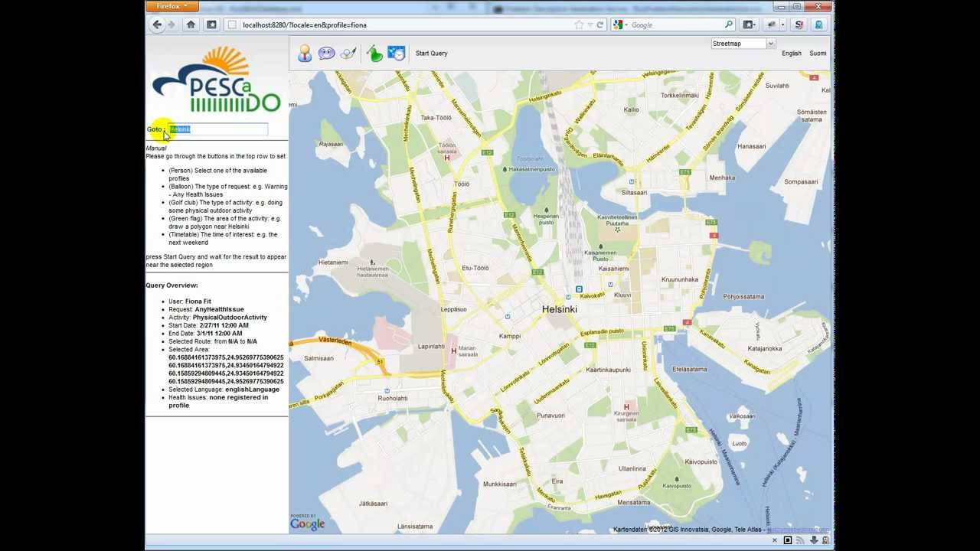Click the 'Start Date: 2/27/11 12:00 AM' entry
980x551 pixels.
[208, 325]
